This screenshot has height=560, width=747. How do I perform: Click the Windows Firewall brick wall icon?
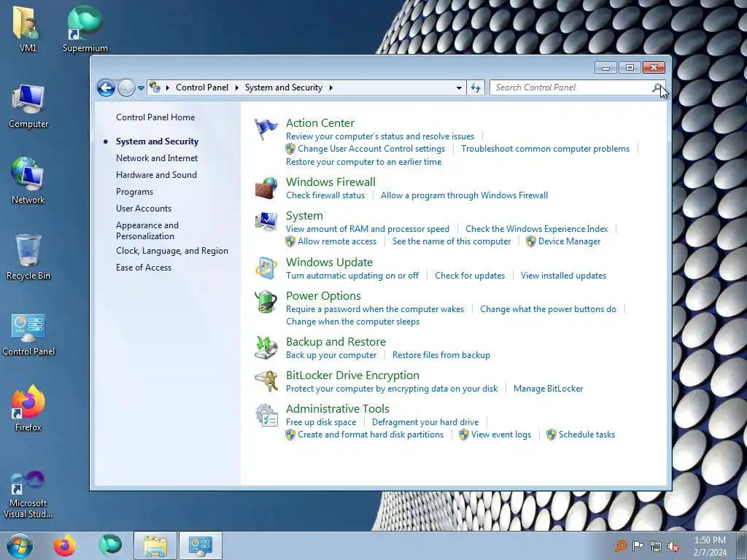(x=266, y=188)
